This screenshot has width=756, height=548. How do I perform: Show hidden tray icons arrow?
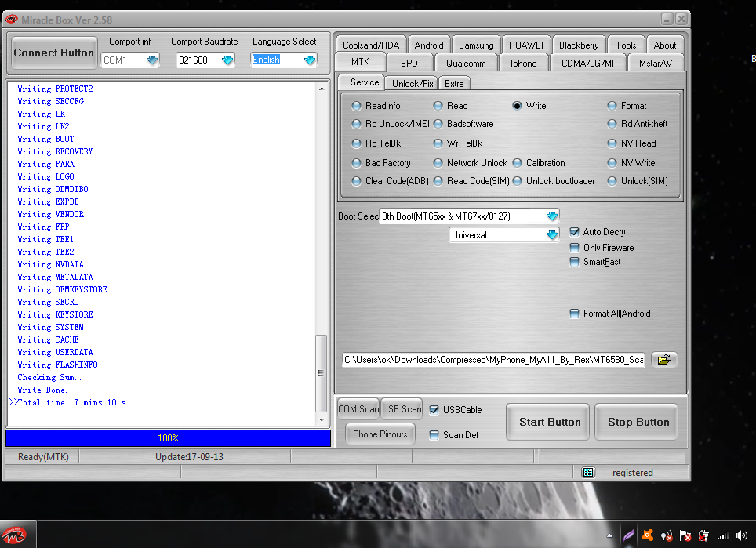(610, 535)
